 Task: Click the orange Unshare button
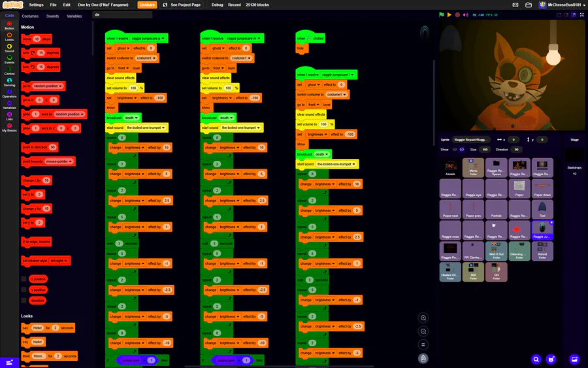point(147,5)
